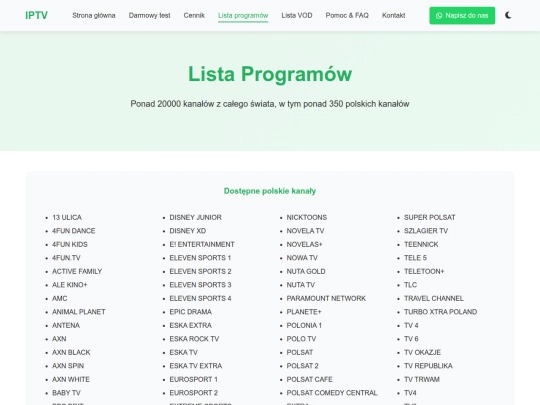Open Strona główna page

[x=94, y=15]
